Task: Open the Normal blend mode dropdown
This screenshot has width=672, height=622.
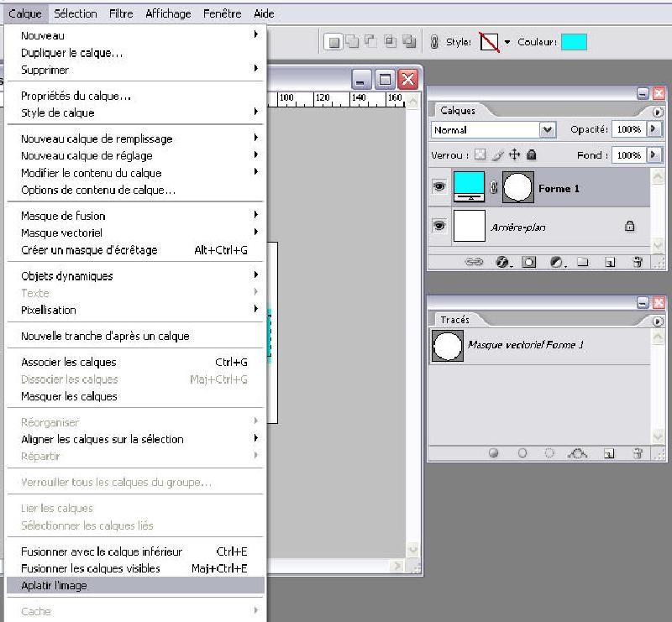Action: coord(548,130)
